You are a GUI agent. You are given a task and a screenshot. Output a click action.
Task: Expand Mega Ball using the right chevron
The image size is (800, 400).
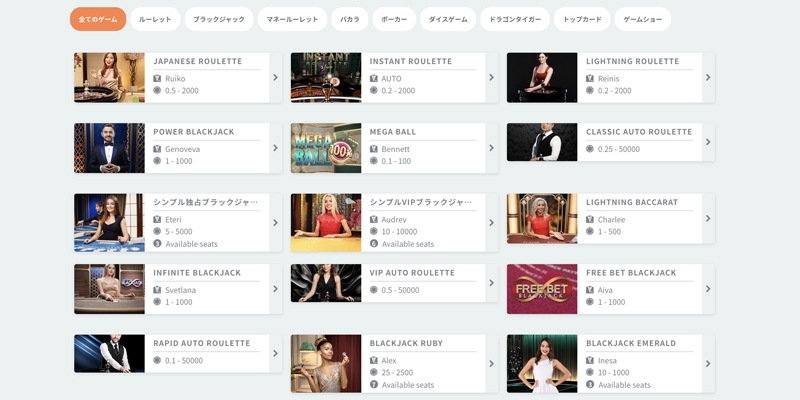pyautogui.click(x=491, y=148)
